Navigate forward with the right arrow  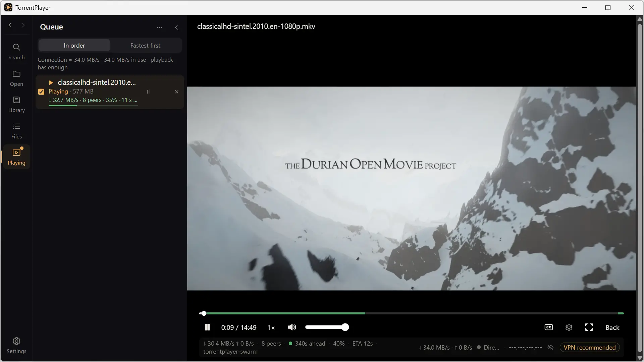pyautogui.click(x=23, y=25)
